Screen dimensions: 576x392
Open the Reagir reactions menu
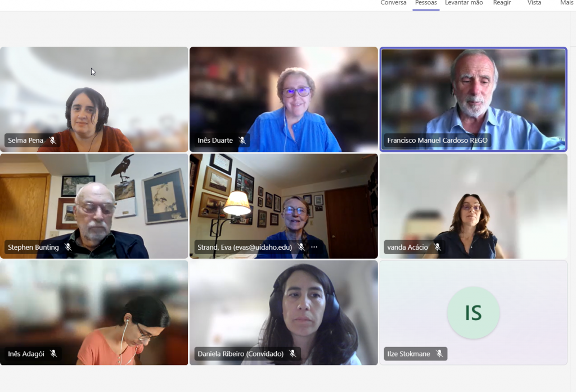coord(502,3)
